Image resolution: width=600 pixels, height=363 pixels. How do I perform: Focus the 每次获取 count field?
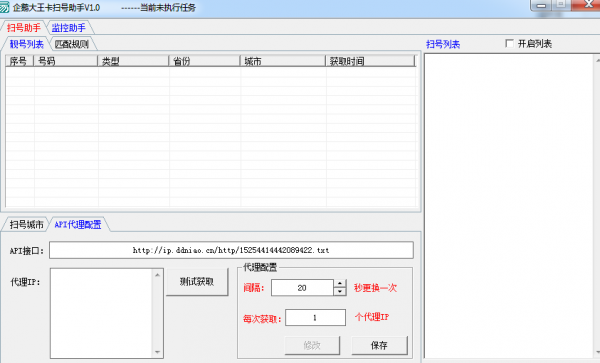(x=315, y=317)
